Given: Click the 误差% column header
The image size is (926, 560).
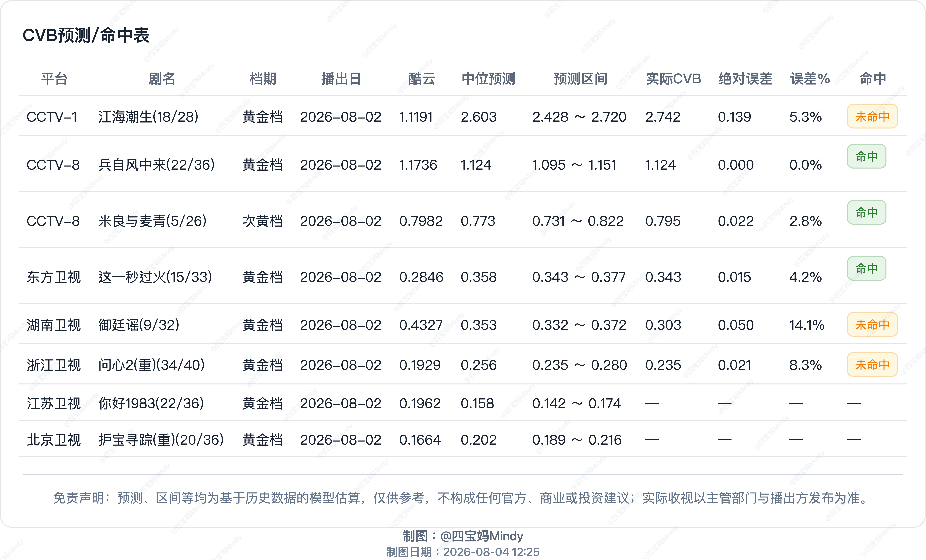Looking at the screenshot, I should 810,79.
